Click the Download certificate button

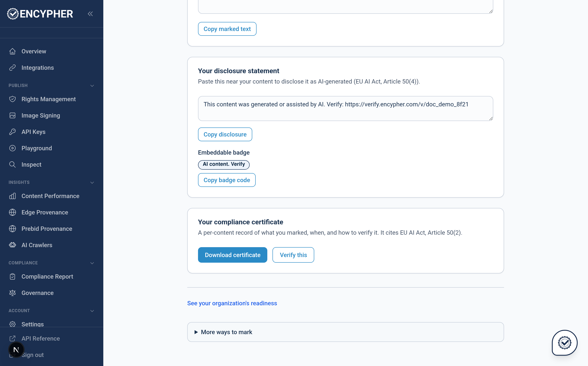(x=232, y=255)
